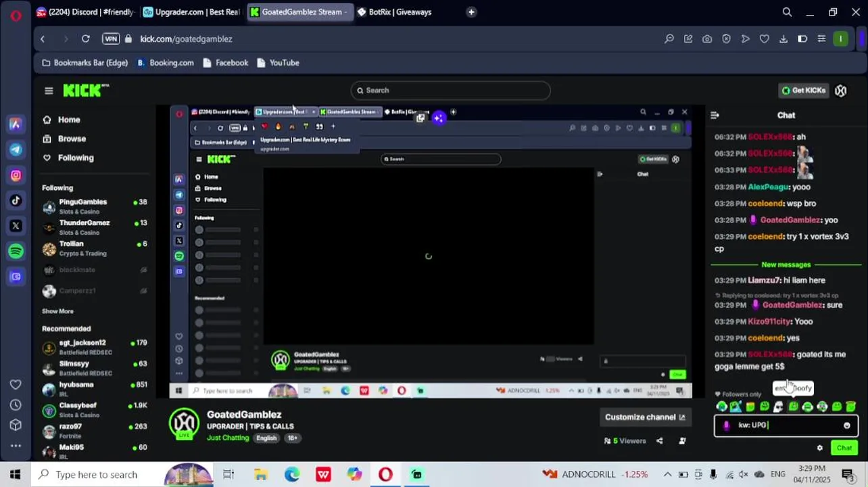Open the emoji picker in chat input

tap(847, 425)
